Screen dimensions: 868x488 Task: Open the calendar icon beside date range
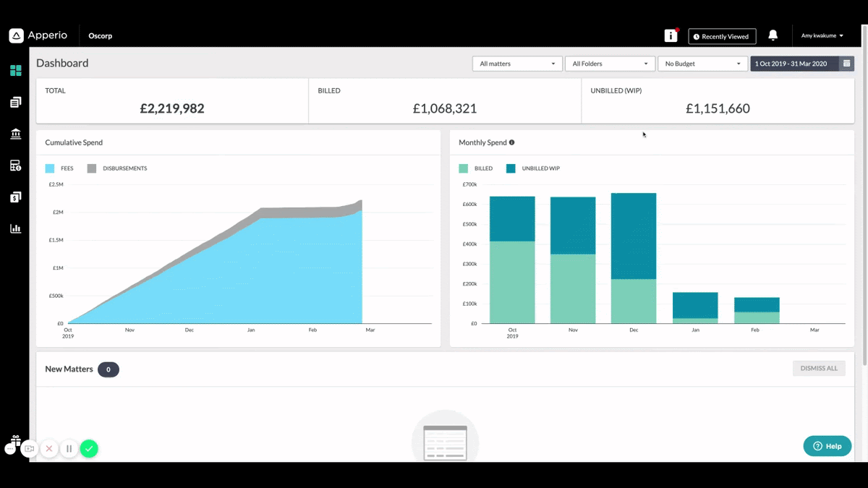click(x=846, y=64)
